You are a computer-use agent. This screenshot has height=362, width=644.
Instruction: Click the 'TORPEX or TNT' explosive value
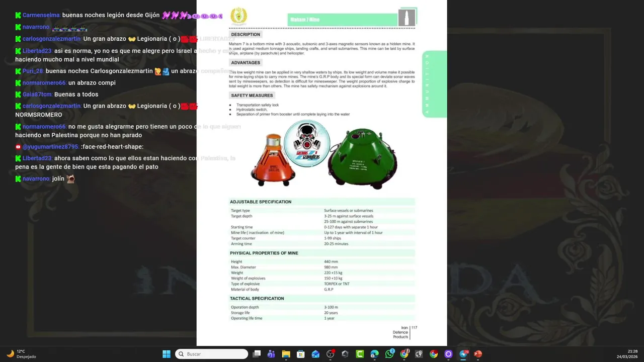337,284
